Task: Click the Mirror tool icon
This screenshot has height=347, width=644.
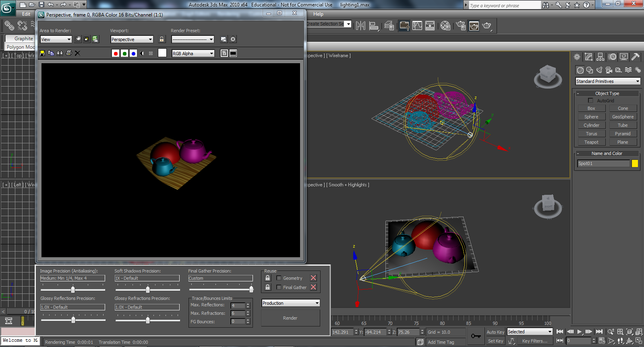Action: (360, 26)
